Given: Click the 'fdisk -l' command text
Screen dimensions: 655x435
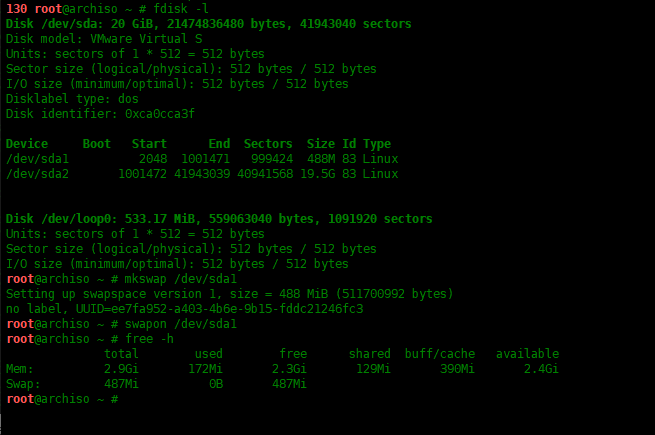Looking at the screenshot, I should coord(181,8).
